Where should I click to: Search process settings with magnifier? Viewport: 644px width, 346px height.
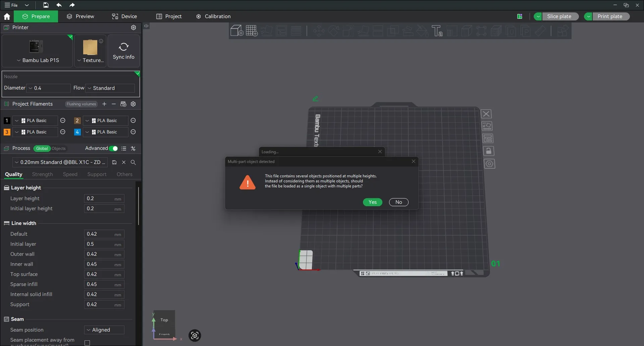(133, 162)
